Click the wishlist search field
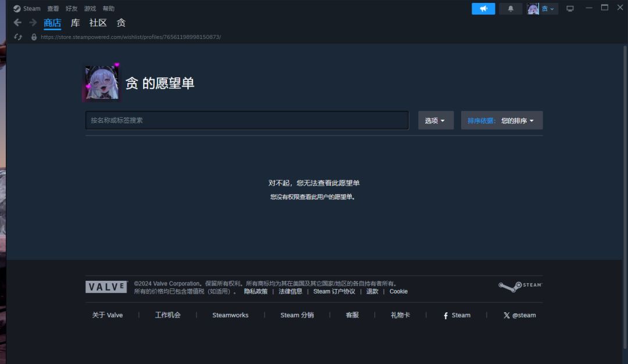The image size is (628, 364). [x=247, y=120]
